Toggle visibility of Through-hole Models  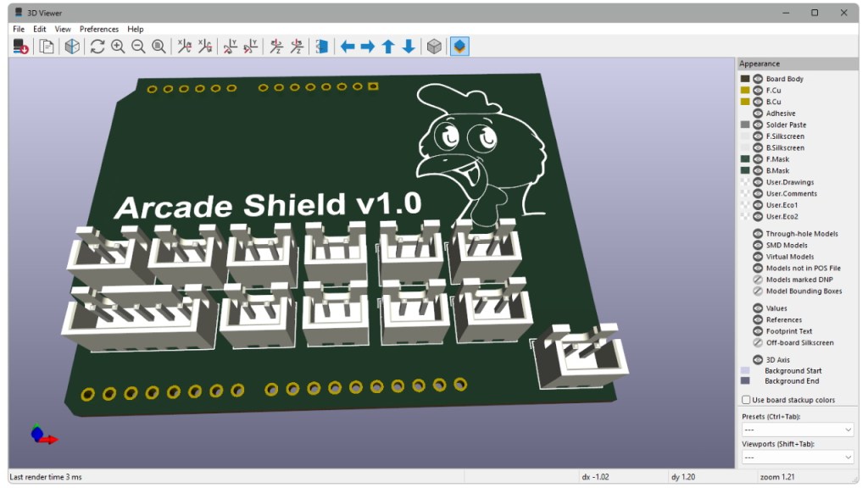pyautogui.click(x=759, y=234)
